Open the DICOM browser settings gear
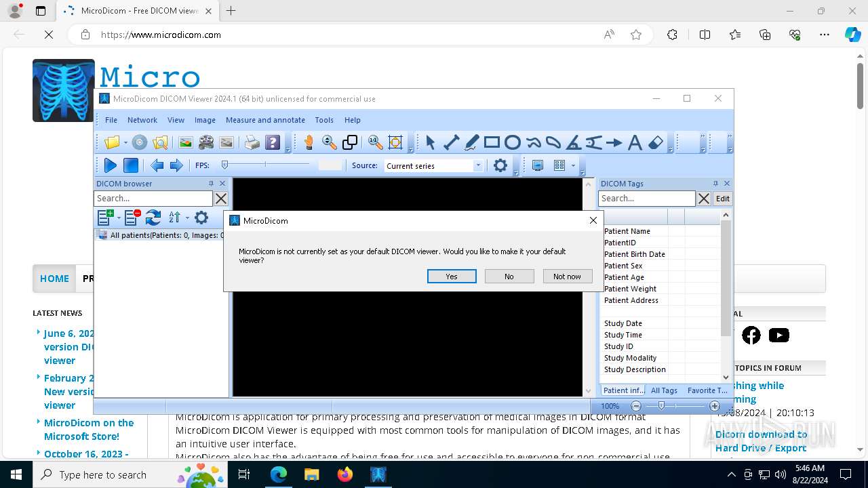The width and height of the screenshot is (868, 488). (201, 218)
